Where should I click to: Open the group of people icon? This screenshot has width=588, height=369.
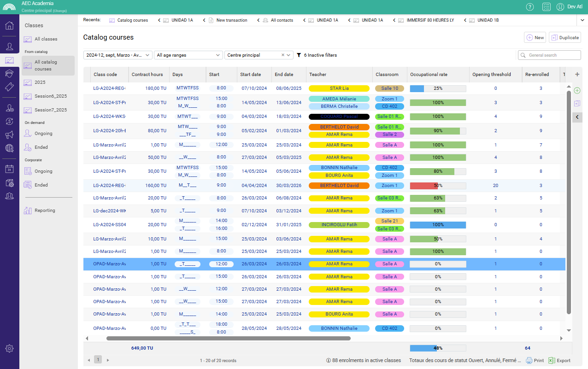pos(9,196)
